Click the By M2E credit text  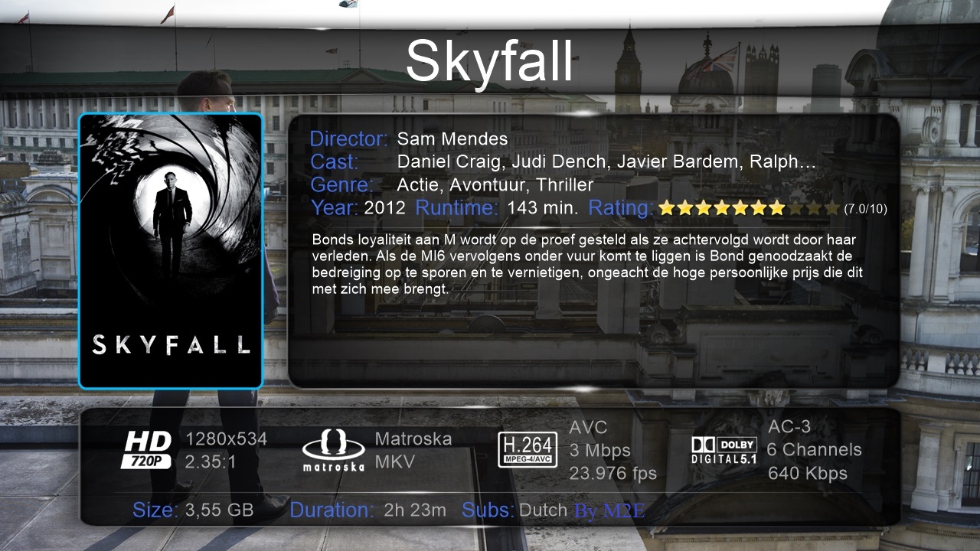(x=609, y=512)
